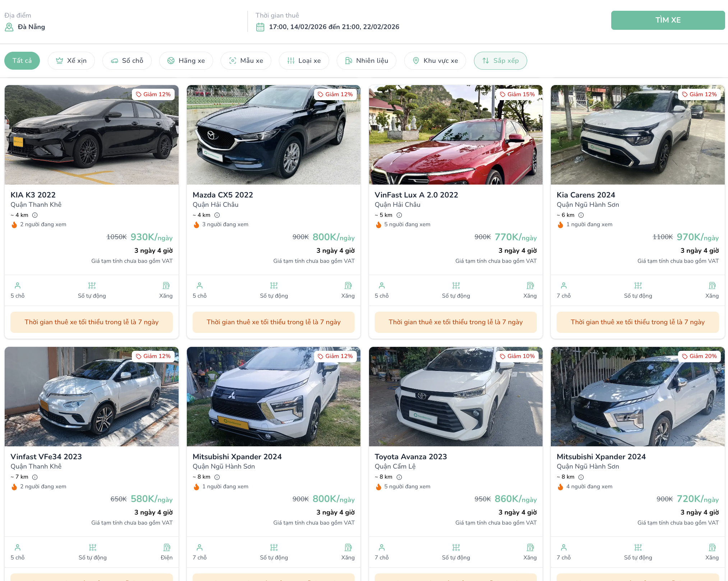
Task: Click the Giảm 20% discount tag on Xpander
Action: (699, 356)
